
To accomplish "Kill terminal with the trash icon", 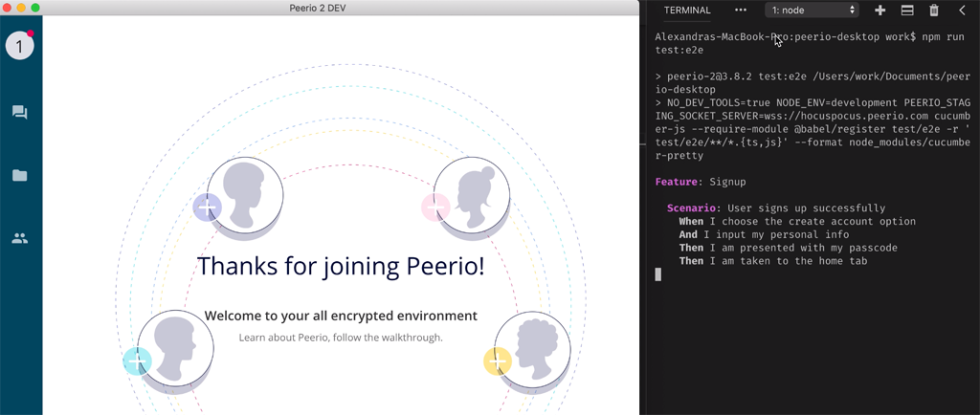I will pyautogui.click(x=934, y=10).
